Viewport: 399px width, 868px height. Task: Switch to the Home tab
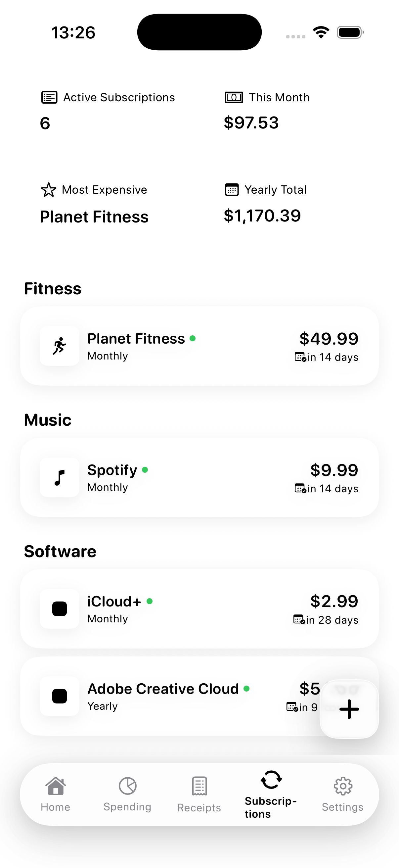pos(56,795)
